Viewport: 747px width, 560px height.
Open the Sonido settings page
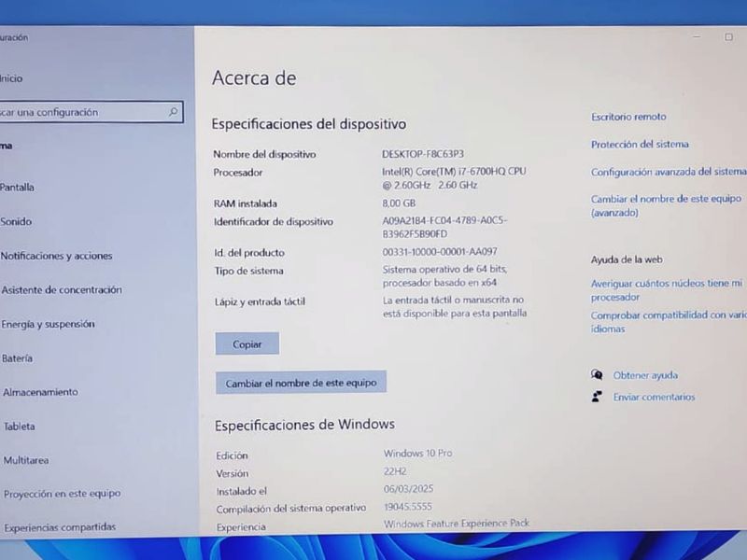(x=16, y=221)
